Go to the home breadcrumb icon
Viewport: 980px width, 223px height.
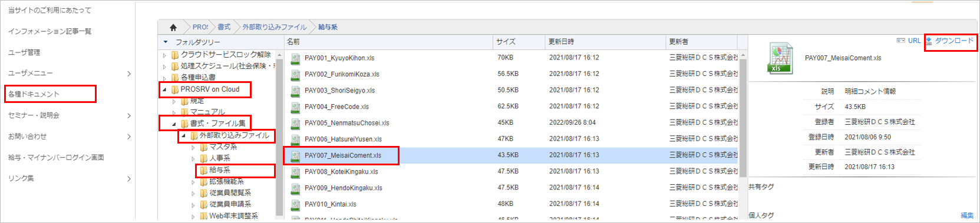tap(173, 27)
